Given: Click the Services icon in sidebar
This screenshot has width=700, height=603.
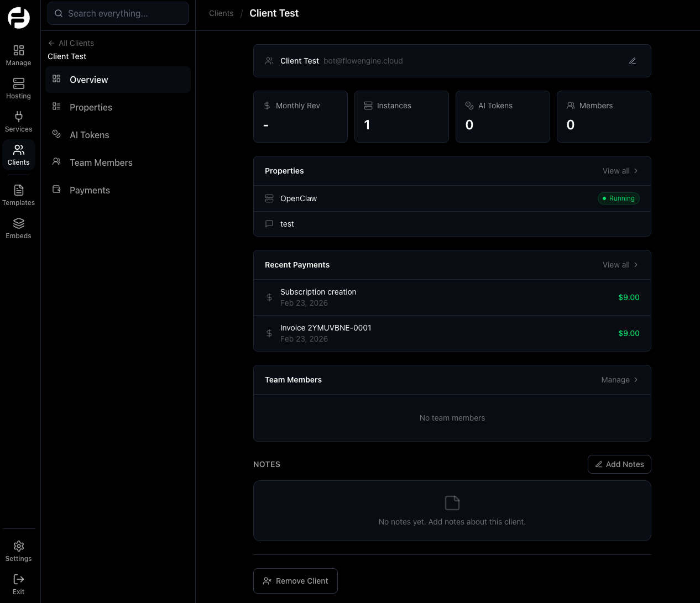Looking at the screenshot, I should click(18, 118).
